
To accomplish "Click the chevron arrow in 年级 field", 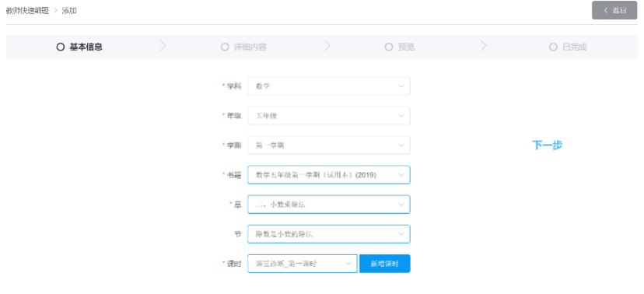I will point(401,116).
